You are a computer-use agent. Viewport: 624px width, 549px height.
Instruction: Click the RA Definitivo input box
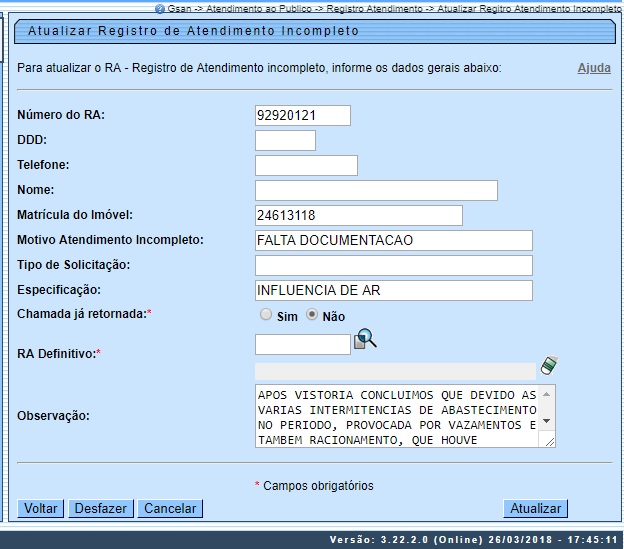(303, 344)
